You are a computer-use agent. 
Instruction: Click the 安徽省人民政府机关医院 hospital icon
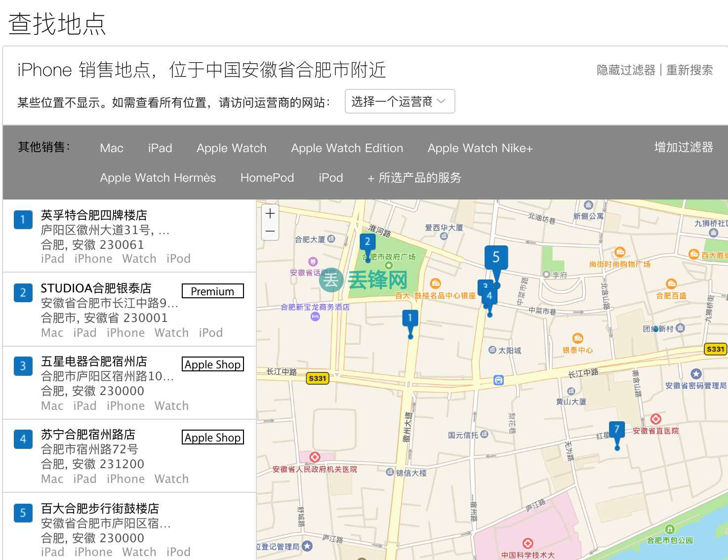315,457
